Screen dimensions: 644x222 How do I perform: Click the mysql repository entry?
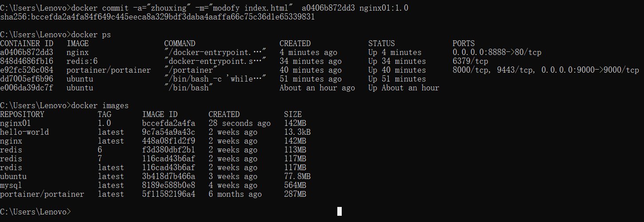[x=11, y=185]
